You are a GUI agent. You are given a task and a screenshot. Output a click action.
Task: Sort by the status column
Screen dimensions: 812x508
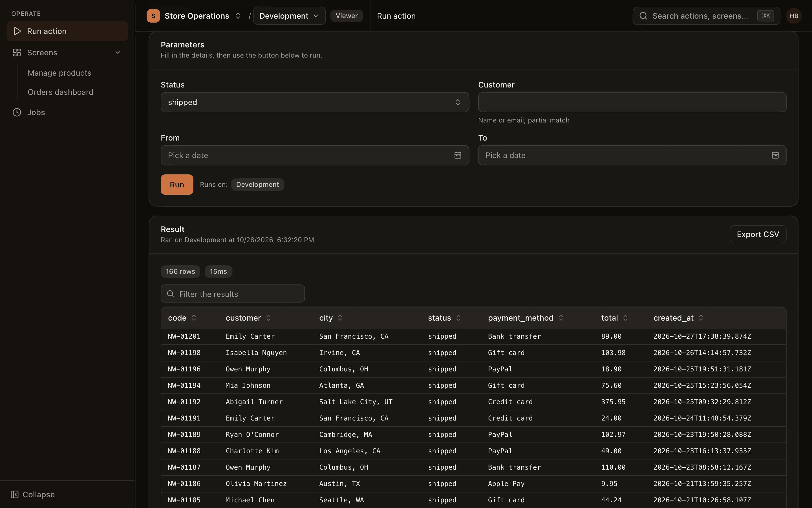445,318
